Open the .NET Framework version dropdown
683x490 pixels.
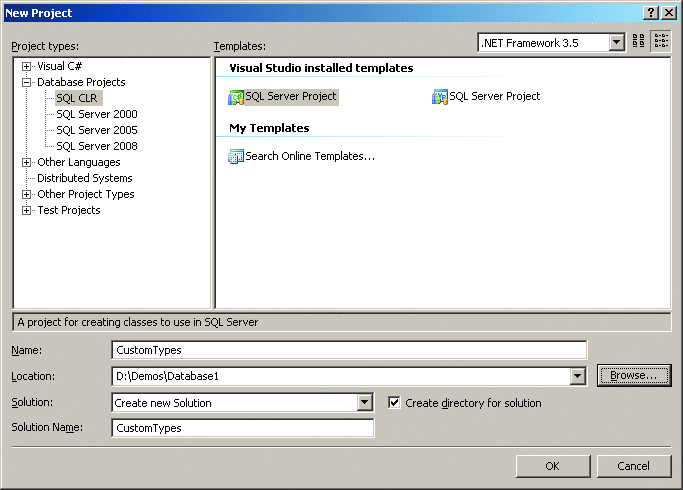point(616,43)
